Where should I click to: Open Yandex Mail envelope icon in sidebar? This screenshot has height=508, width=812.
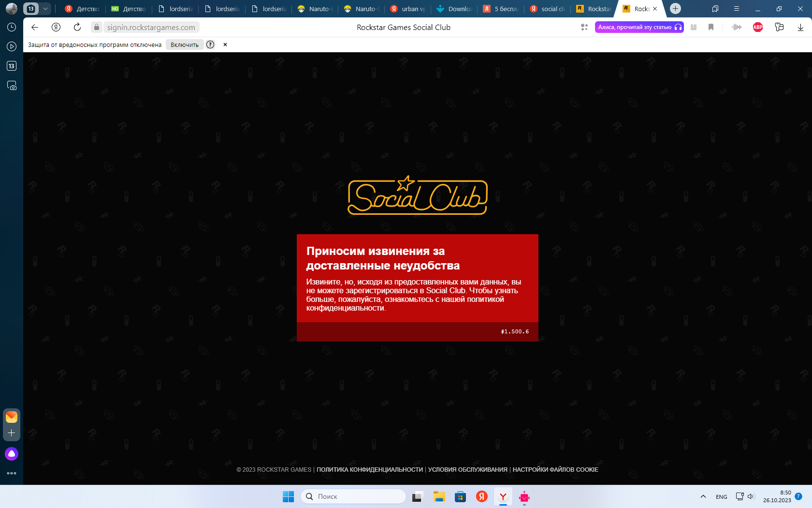click(x=12, y=417)
